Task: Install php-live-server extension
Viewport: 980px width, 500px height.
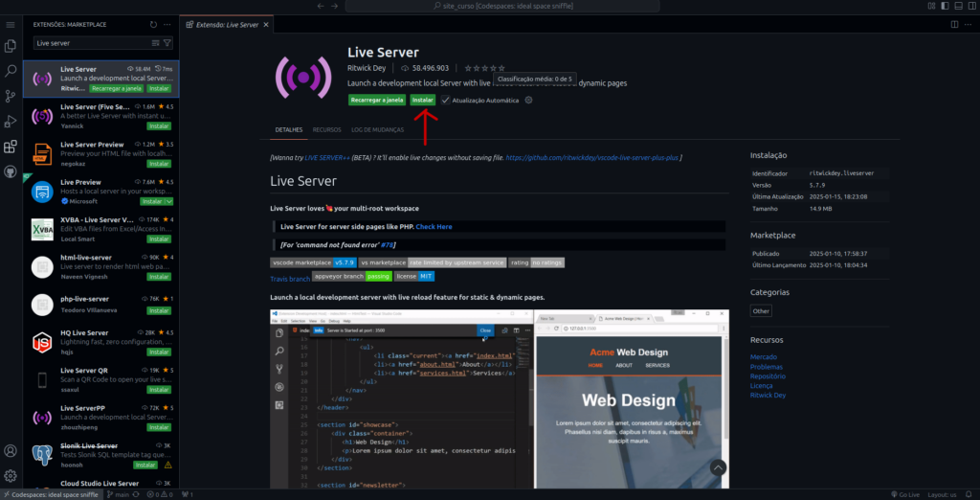Action: click(159, 310)
